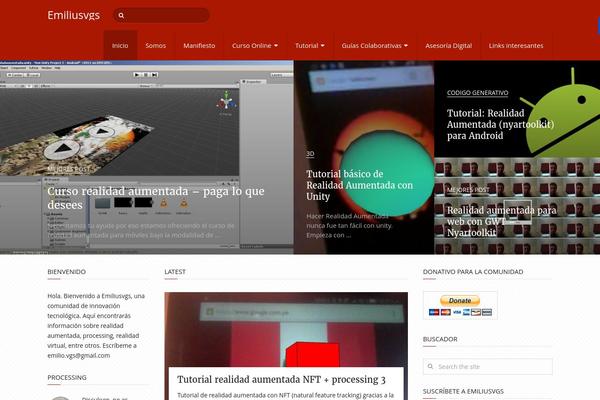Screen dimensions: 600x400
Task: Open Tutorial realidad aumentada NFT + processing 3
Action: (281, 379)
